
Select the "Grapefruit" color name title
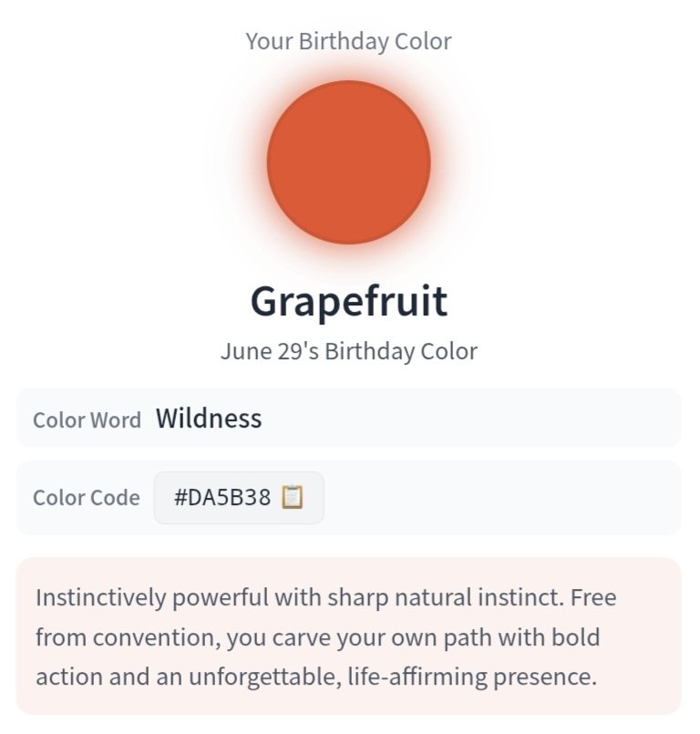(349, 302)
